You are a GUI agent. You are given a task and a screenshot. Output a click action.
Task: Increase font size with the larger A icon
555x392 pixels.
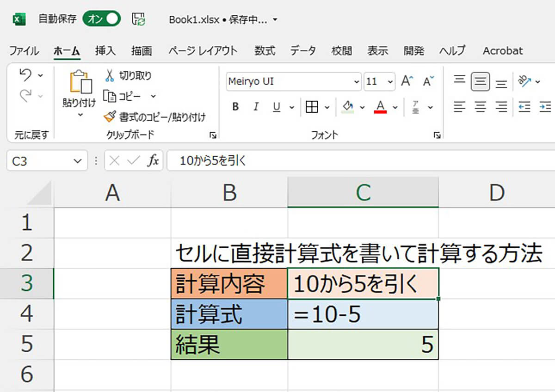tap(407, 82)
